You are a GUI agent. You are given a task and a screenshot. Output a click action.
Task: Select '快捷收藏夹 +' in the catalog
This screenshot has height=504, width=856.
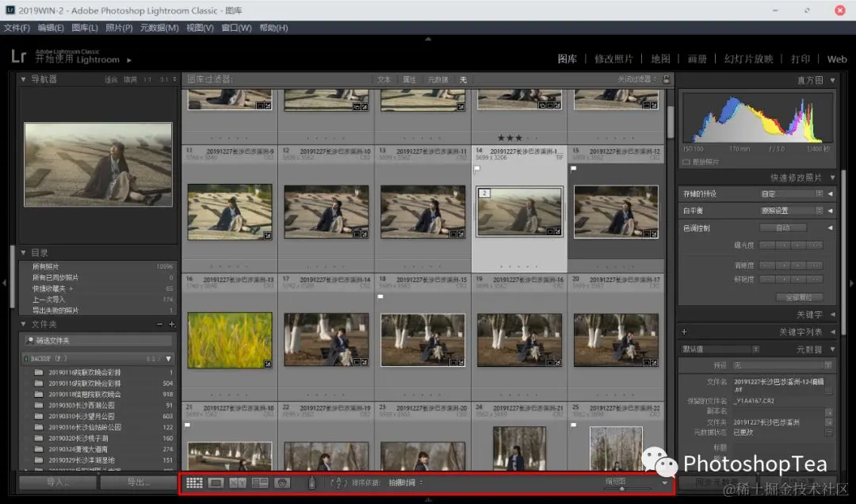click(52, 288)
